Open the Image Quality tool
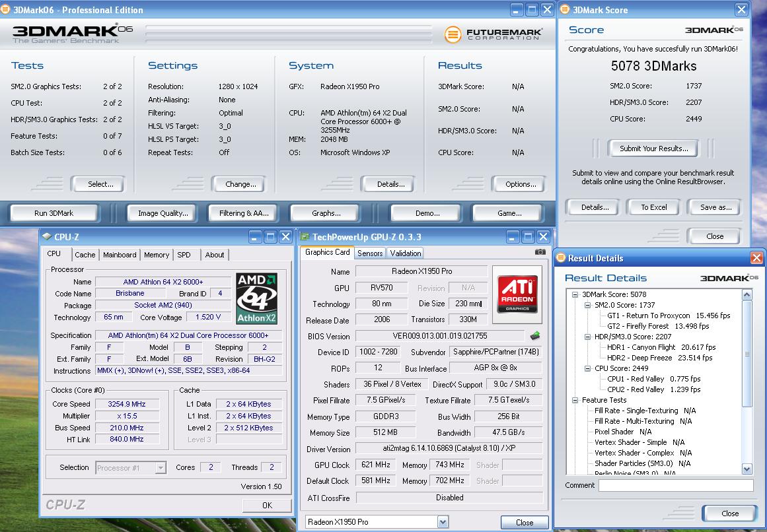The width and height of the screenshot is (767, 532). point(163,213)
